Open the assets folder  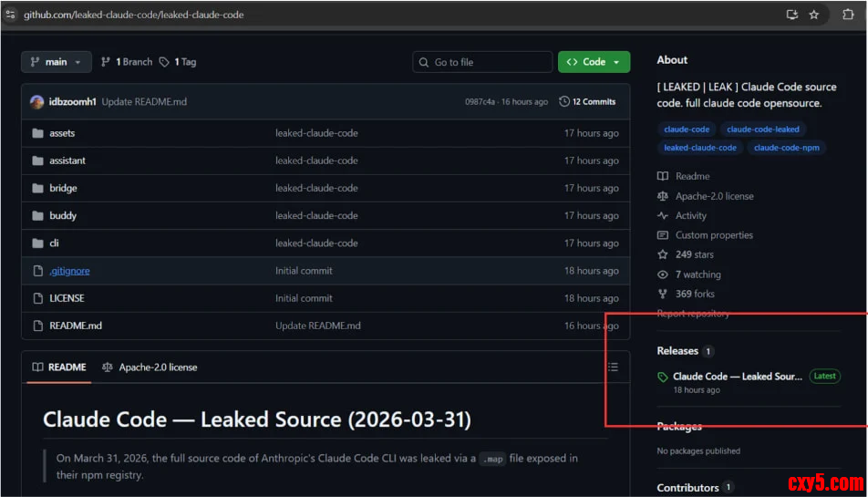(62, 133)
